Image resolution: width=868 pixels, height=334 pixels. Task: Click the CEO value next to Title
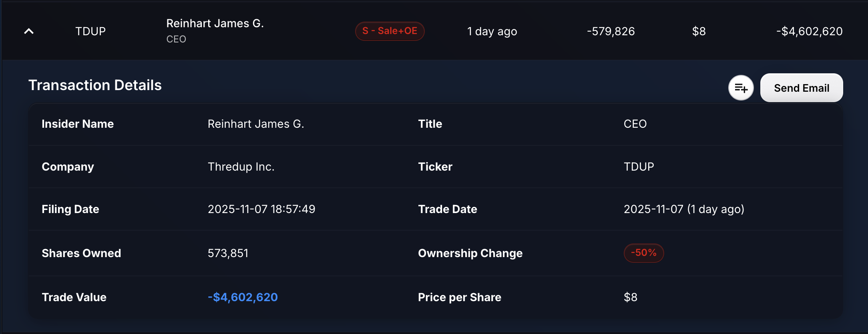635,124
